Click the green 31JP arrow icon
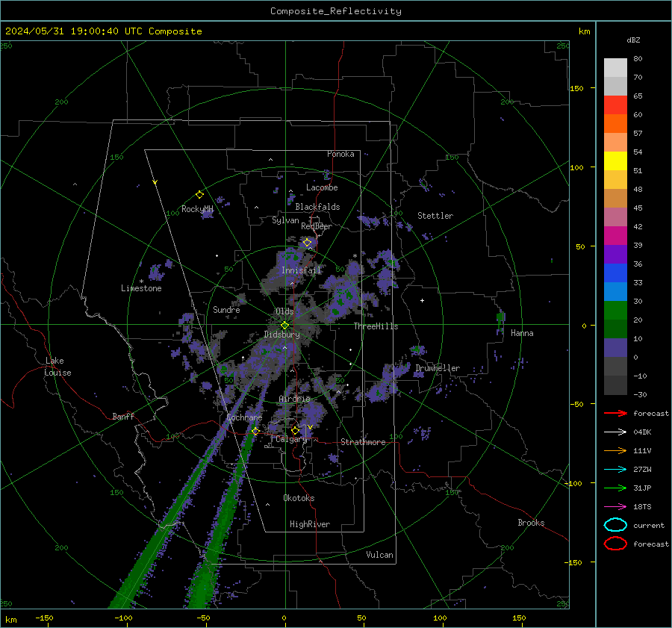This screenshot has width=672, height=628. point(615,488)
